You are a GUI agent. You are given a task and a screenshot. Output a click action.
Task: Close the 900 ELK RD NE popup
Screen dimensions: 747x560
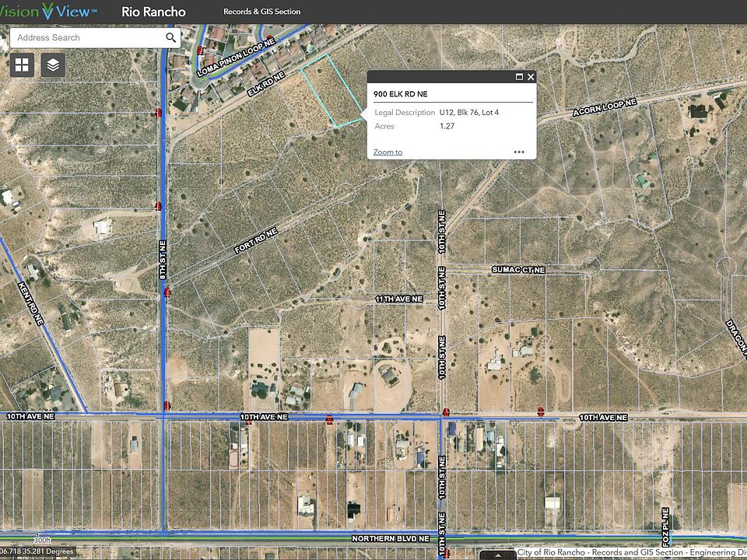pyautogui.click(x=531, y=77)
